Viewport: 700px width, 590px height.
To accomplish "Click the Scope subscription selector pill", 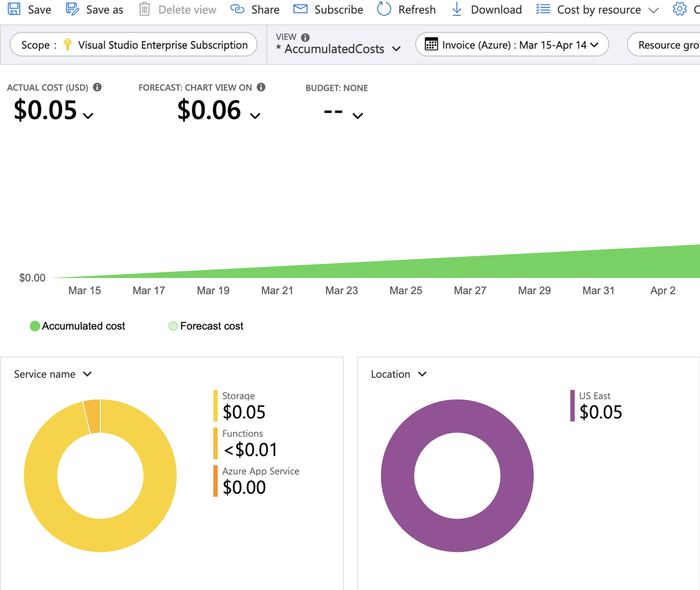I will coord(134,45).
